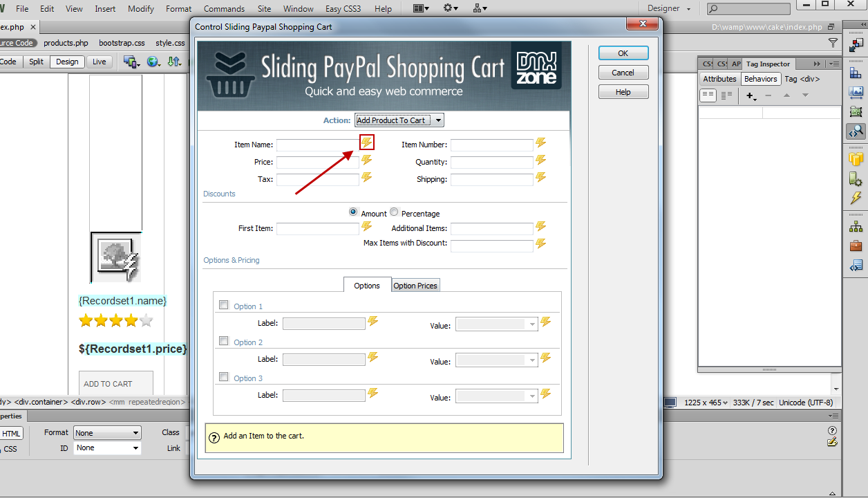The image size is (868, 498).
Task: Open related file bootstrap.css
Action: [122, 43]
